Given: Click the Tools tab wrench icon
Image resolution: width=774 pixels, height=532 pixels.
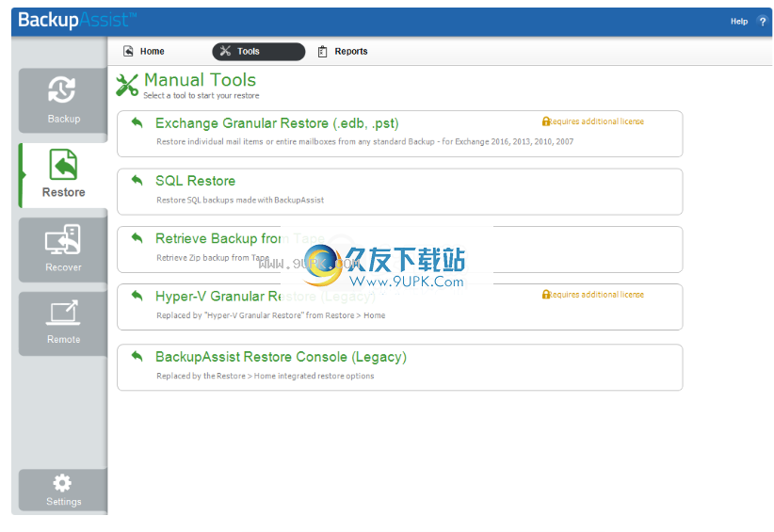Looking at the screenshot, I should pyautogui.click(x=226, y=51).
